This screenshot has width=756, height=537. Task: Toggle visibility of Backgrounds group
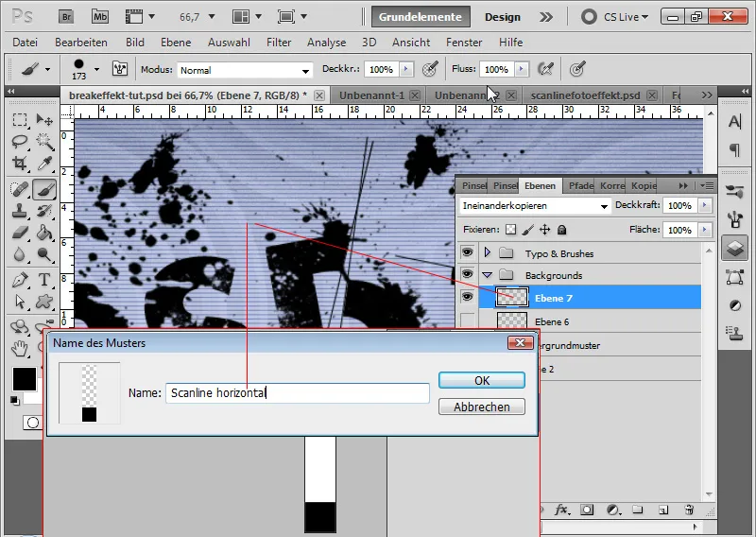[467, 274]
